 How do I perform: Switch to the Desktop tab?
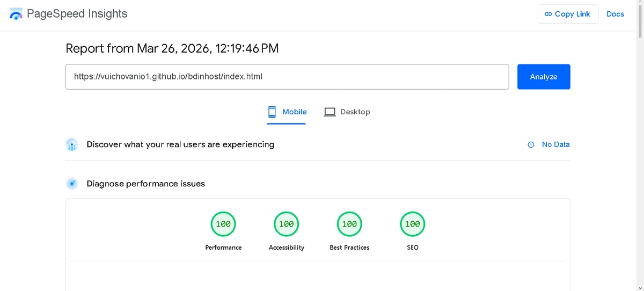pyautogui.click(x=347, y=112)
